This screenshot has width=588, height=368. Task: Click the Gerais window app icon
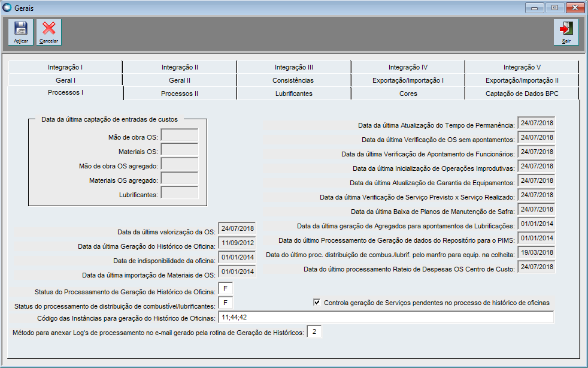tap(7, 8)
